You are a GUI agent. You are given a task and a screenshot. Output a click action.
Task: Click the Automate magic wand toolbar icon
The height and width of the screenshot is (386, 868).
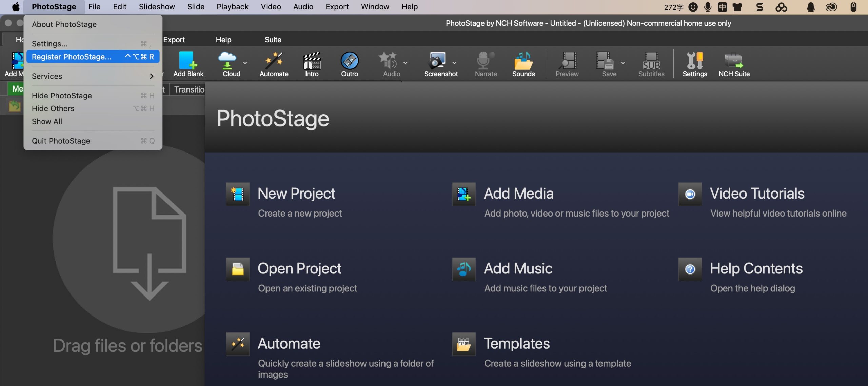tap(274, 61)
